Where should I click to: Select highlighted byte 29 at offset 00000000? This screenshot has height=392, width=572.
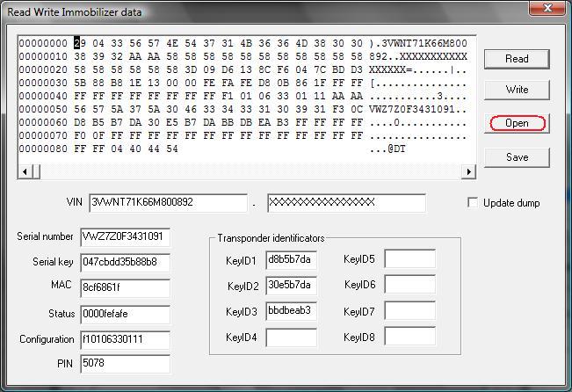[x=80, y=43]
